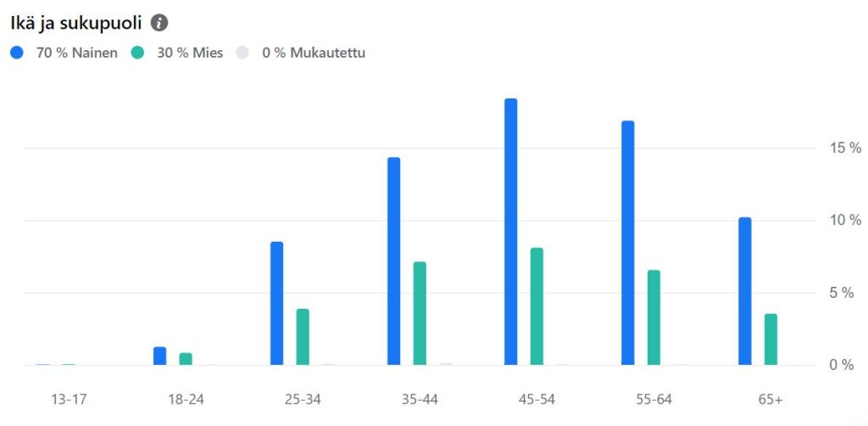Click the green Mies bar for 45-54
Image resolution: width=868 pixels, height=426 pixels.
tap(537, 306)
